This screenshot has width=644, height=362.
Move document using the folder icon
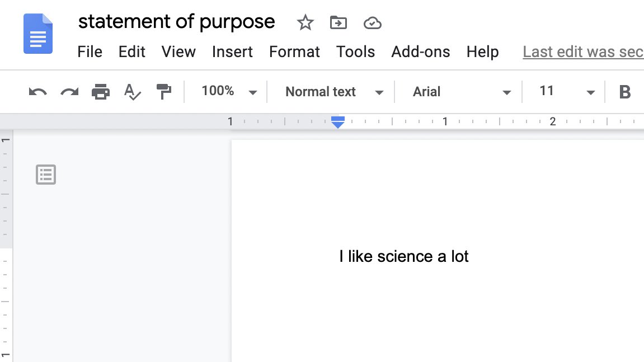point(339,22)
